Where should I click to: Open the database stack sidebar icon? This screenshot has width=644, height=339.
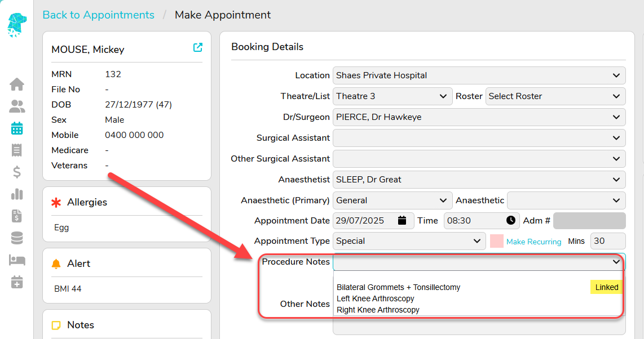click(17, 238)
